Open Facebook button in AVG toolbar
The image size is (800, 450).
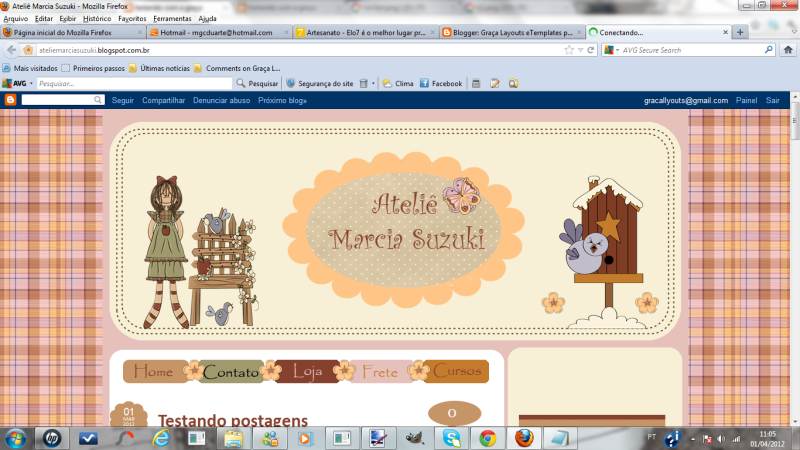pyautogui.click(x=441, y=83)
